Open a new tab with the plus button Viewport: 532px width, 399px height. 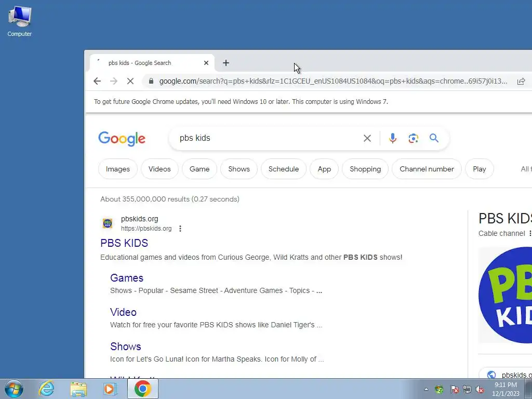point(226,63)
